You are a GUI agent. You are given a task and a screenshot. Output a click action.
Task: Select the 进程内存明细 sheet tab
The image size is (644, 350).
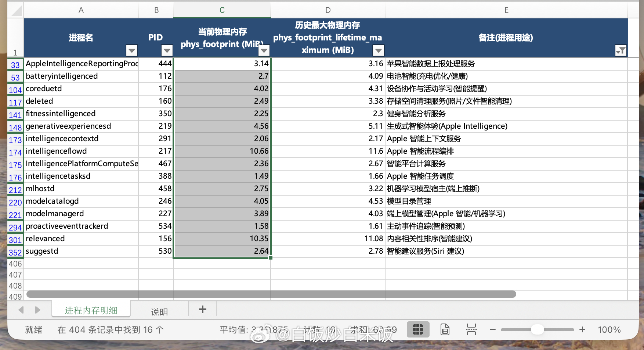pyautogui.click(x=91, y=310)
